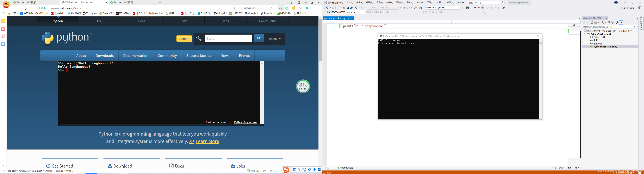Viewport: 644px width, 174px height.
Task: Click the Find in Files icon in Visual Studio
Action: [416, 8]
